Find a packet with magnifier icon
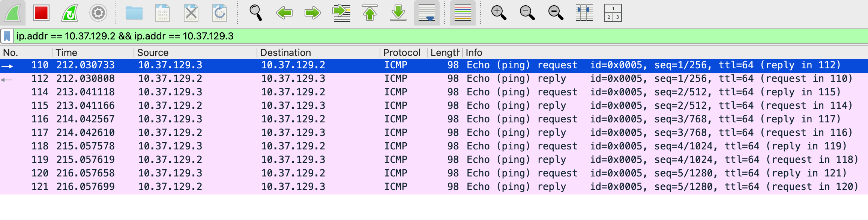The height and width of the screenshot is (220, 868). [255, 13]
